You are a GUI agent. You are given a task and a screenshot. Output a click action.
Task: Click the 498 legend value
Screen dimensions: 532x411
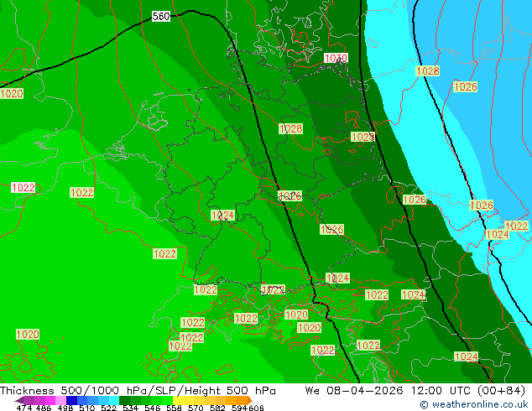[65, 408]
